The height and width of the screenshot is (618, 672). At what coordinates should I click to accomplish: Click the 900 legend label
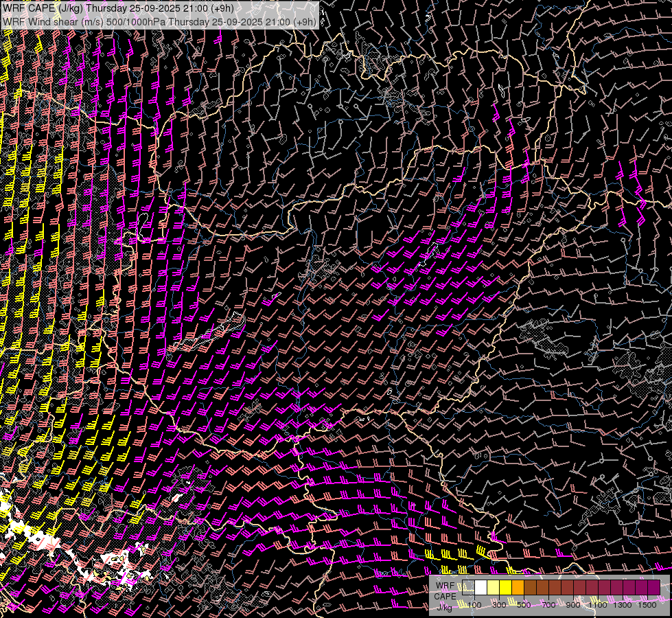[x=573, y=605]
